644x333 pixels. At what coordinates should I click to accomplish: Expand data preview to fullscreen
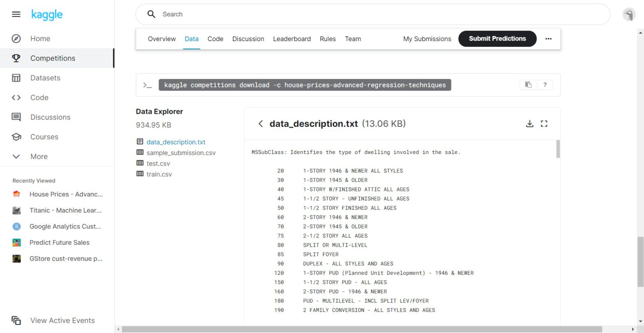tap(544, 124)
